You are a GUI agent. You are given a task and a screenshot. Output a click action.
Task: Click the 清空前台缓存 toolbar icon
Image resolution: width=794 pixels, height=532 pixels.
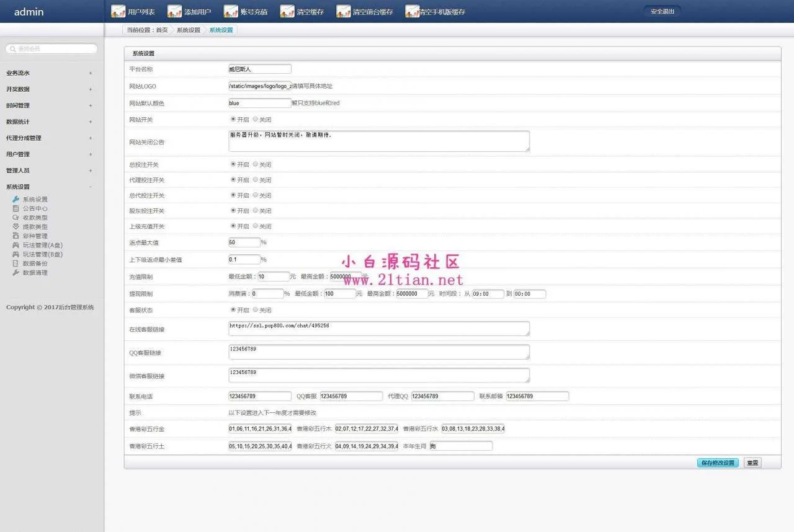point(343,11)
